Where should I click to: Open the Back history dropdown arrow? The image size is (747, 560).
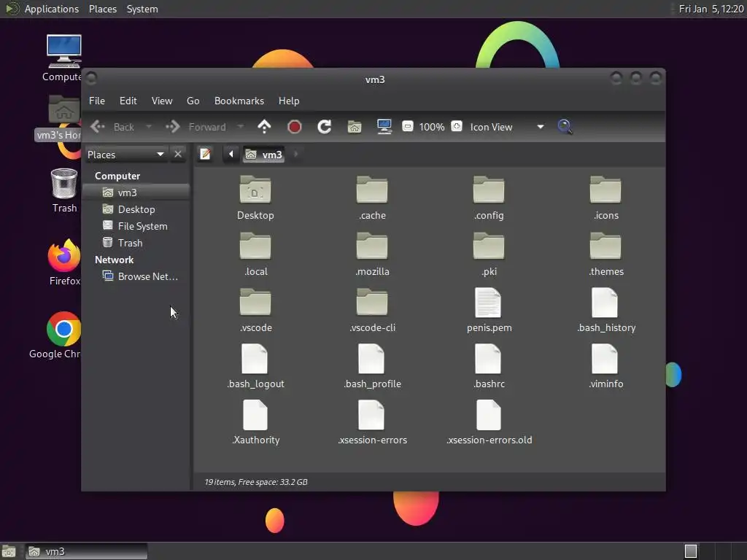pos(149,127)
